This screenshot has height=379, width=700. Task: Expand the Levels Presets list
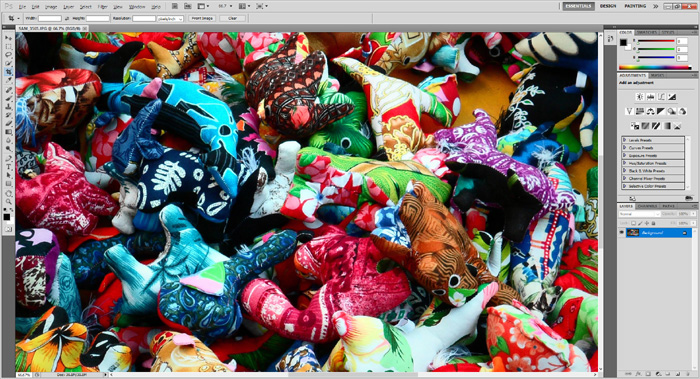pos(653,140)
